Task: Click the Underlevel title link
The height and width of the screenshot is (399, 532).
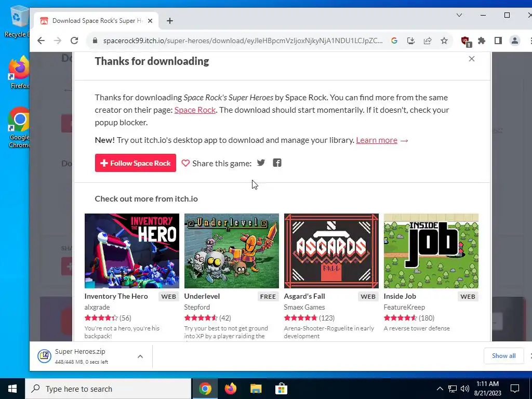Action: point(202,296)
